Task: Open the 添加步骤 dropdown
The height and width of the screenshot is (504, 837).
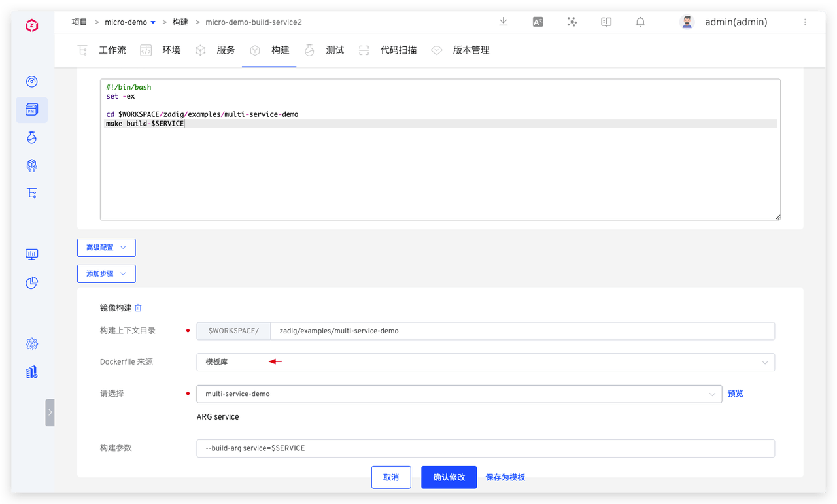Action: pos(106,274)
